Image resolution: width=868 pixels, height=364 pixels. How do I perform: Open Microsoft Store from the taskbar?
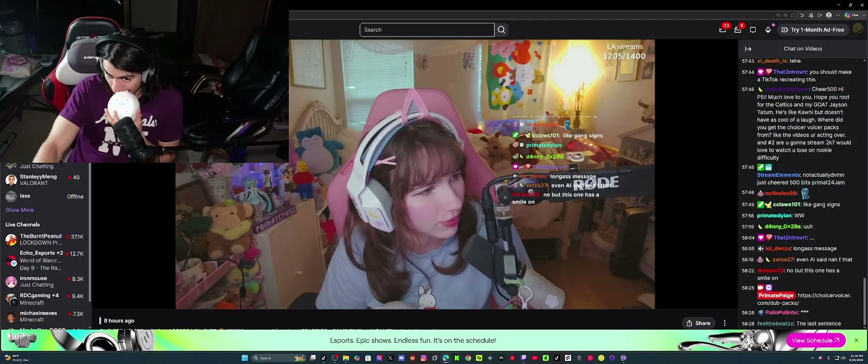click(x=368, y=358)
